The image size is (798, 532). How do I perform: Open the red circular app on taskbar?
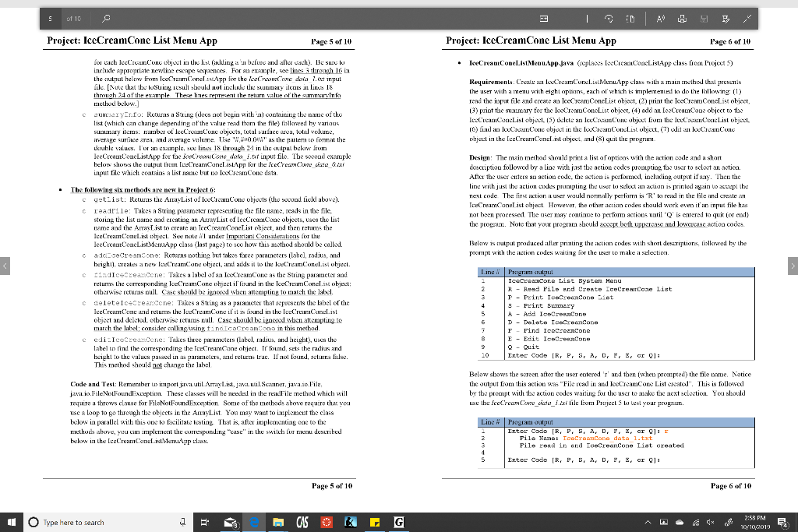(x=327, y=523)
